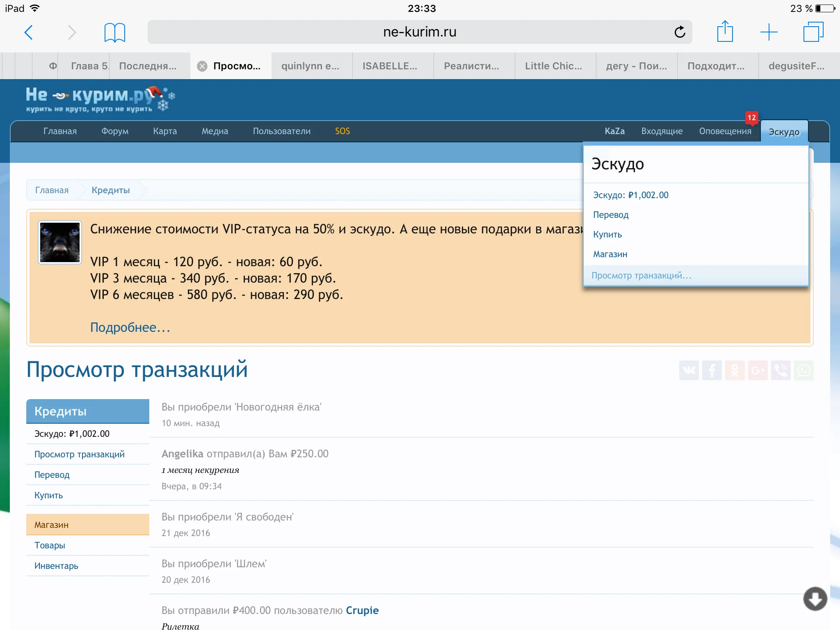Choose Магазин in Эскудо dropdown
840x630 pixels.
(x=610, y=254)
